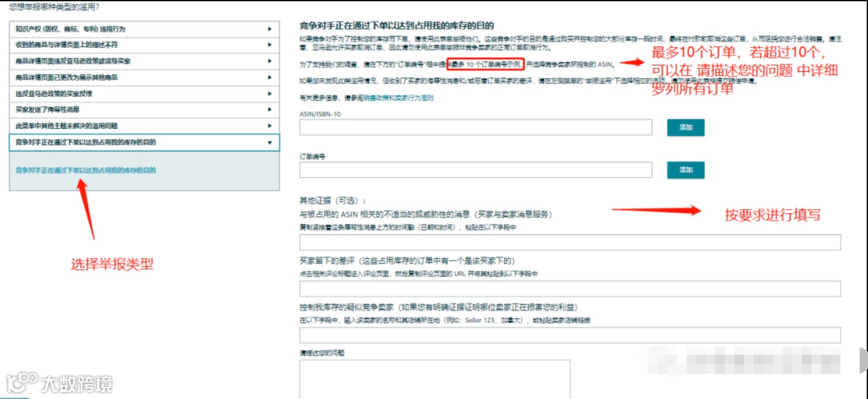868x399 pixels.
Task: Click the bold right-panel title 竞争对手正在通过下单以达到占用我的库存的目的
Action: click(x=396, y=26)
